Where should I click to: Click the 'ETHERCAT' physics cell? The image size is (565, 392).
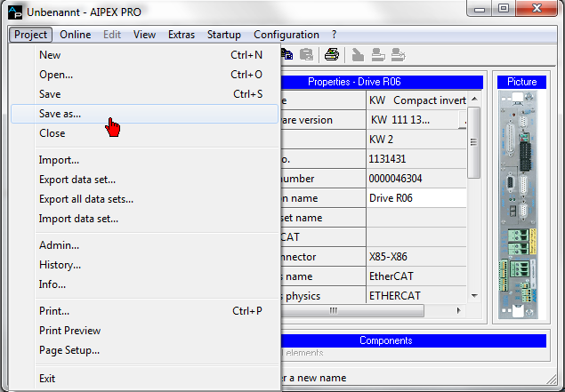coord(416,295)
